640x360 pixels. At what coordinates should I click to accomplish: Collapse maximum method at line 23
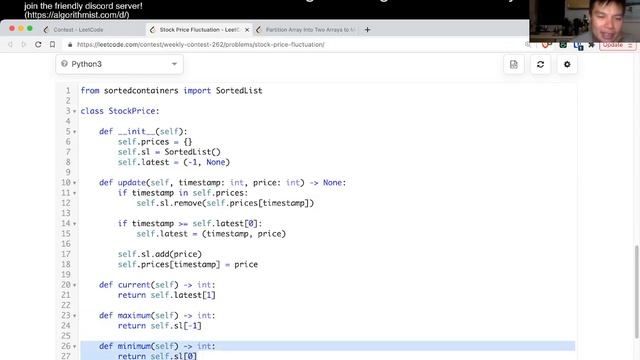(74, 316)
